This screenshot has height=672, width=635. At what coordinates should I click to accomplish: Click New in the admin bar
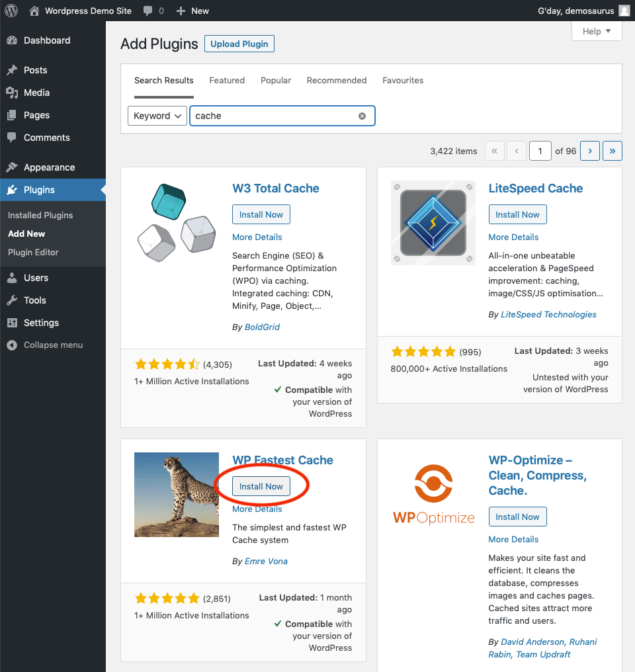coord(200,11)
